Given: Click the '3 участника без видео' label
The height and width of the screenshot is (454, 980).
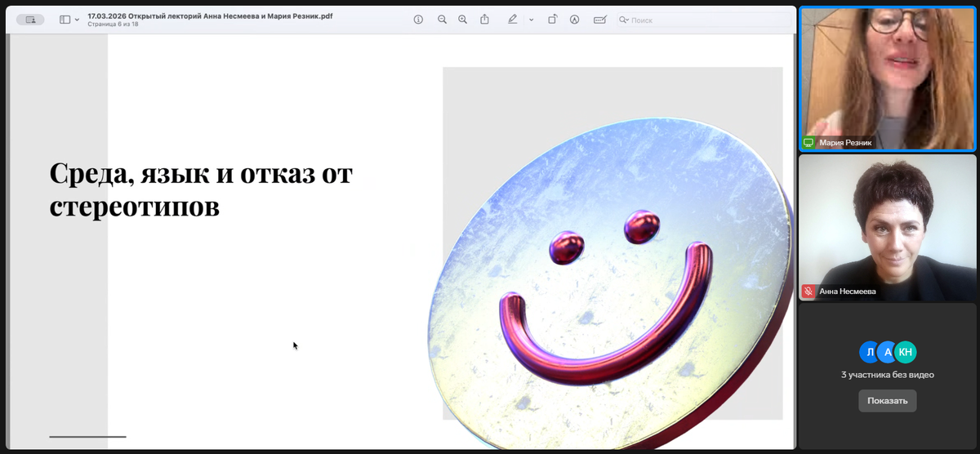Looking at the screenshot, I should (887, 375).
